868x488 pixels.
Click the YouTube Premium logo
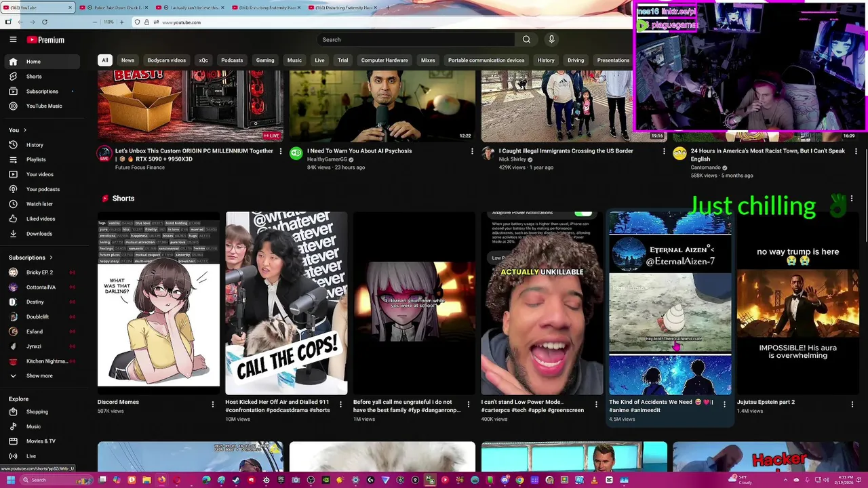click(45, 40)
